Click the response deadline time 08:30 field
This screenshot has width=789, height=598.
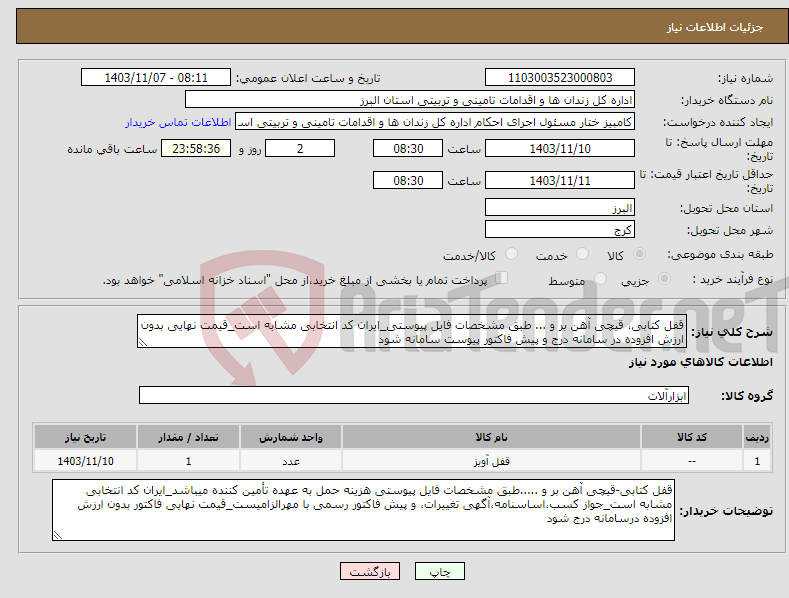[x=408, y=148]
